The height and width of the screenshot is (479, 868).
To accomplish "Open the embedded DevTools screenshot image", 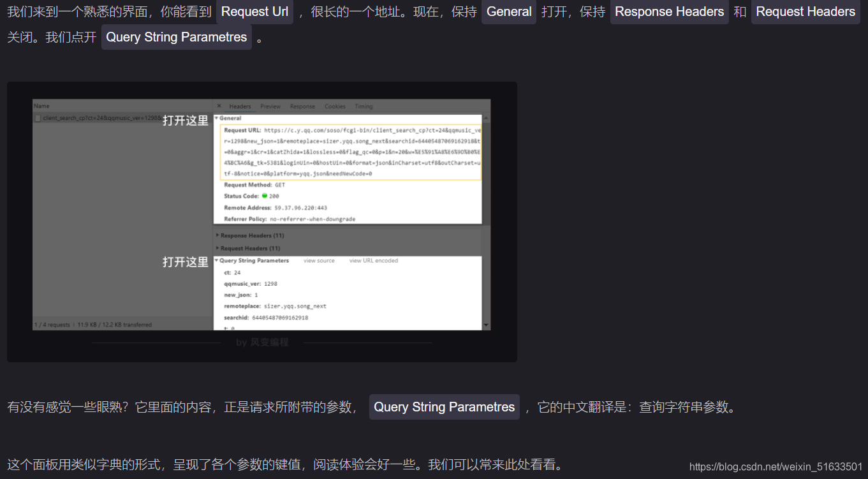I will pos(262,221).
